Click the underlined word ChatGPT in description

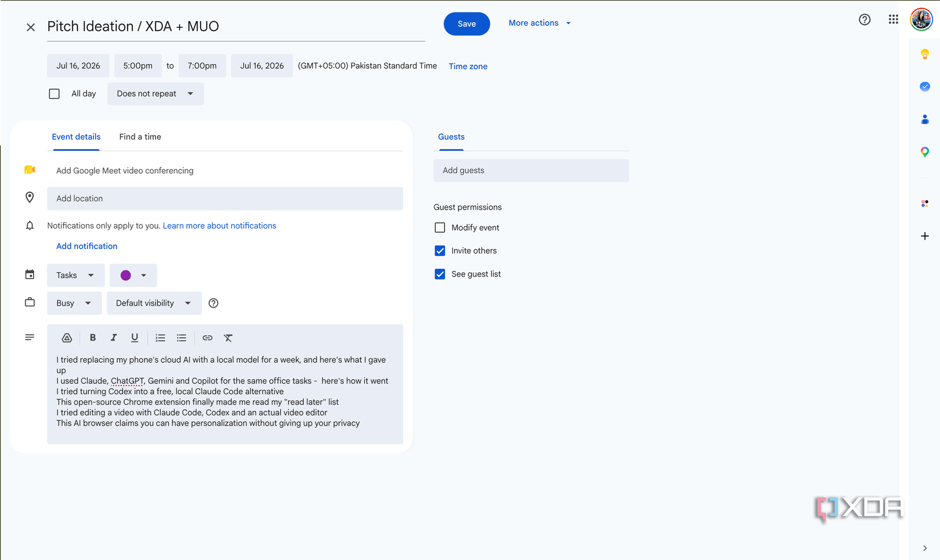(127, 381)
